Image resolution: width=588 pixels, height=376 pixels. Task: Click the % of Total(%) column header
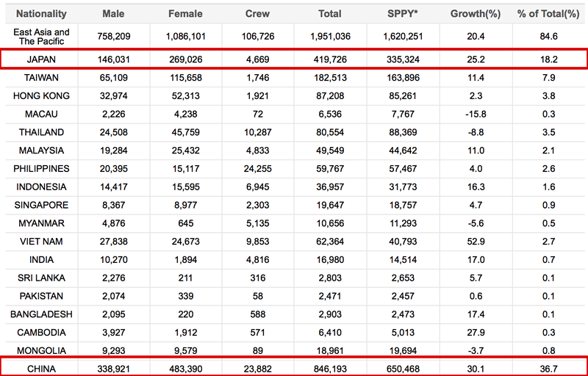click(x=548, y=14)
